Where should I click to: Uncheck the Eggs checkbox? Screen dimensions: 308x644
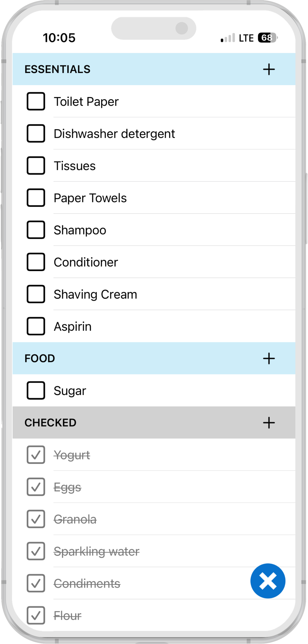[36, 487]
